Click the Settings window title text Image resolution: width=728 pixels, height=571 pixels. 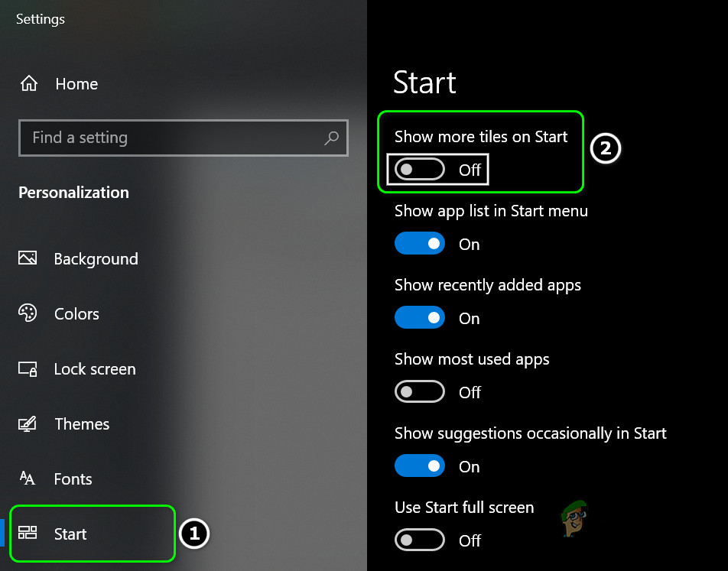[41, 19]
